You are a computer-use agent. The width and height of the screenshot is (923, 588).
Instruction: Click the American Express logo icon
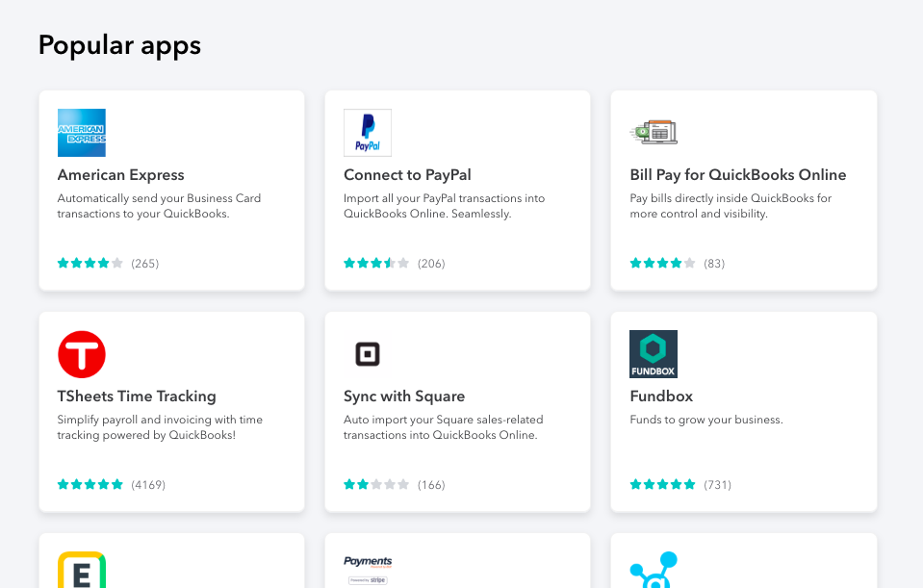(82, 133)
